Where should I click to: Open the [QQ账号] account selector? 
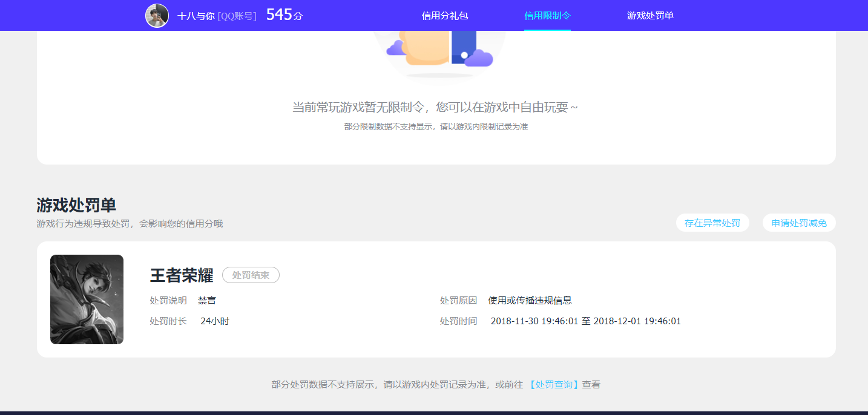238,15
